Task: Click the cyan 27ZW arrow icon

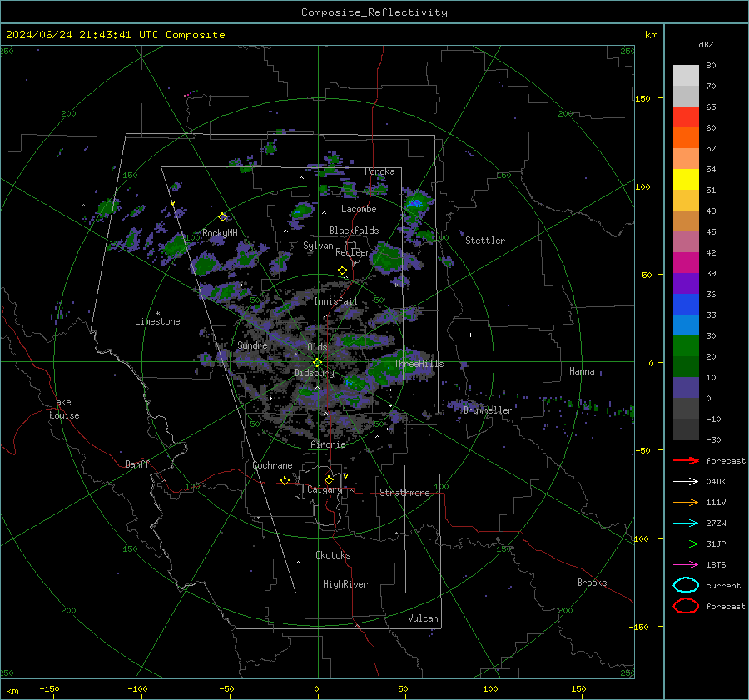Action: [x=686, y=524]
